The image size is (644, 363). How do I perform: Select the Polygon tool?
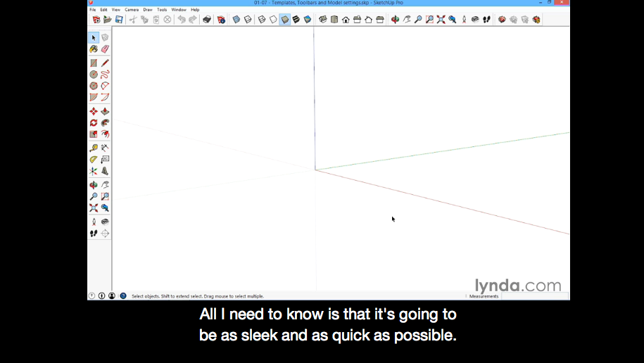(x=94, y=86)
